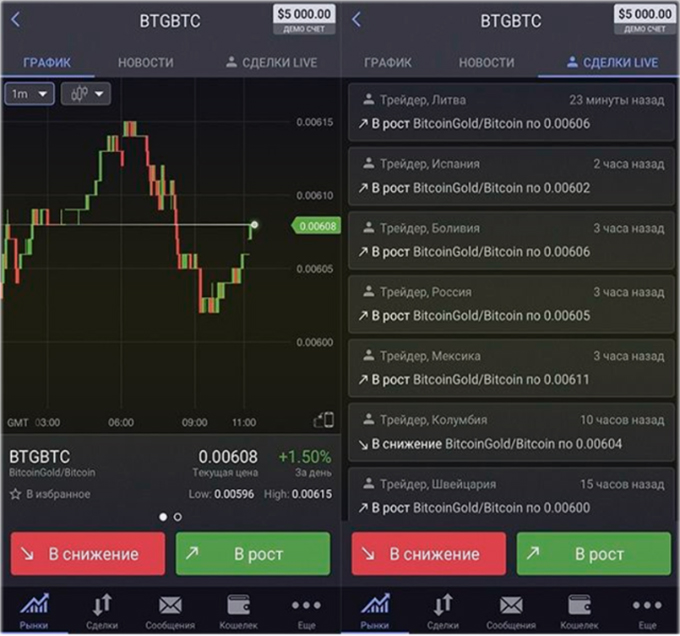Open the candlestick chart type dropdown
Viewport: 680px width, 636px height.
coord(86,94)
